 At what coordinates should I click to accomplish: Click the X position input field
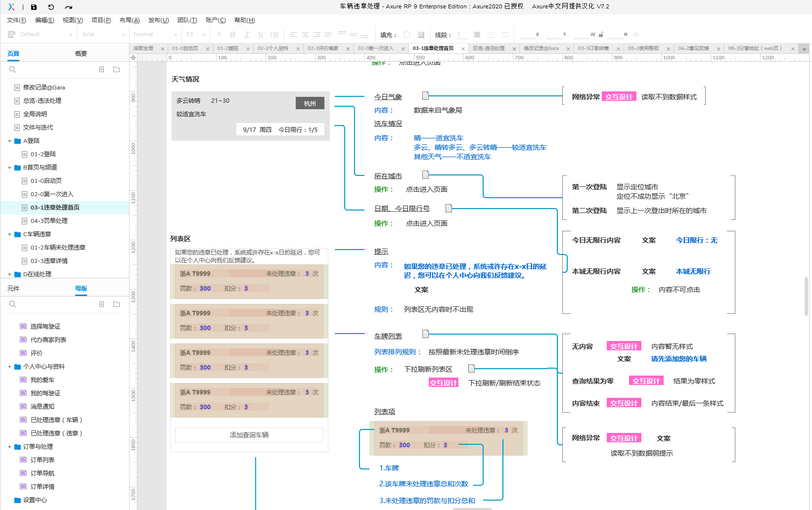pyautogui.click(x=526, y=35)
